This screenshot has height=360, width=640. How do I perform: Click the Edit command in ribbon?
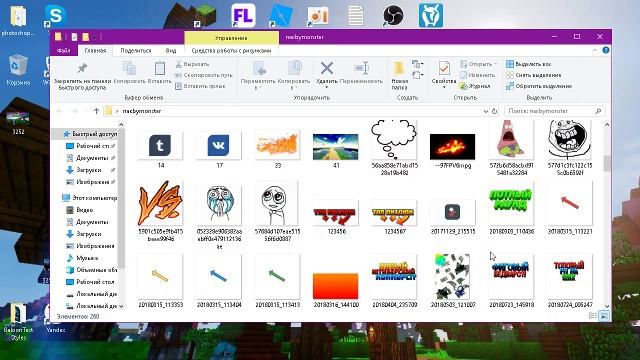click(478, 75)
